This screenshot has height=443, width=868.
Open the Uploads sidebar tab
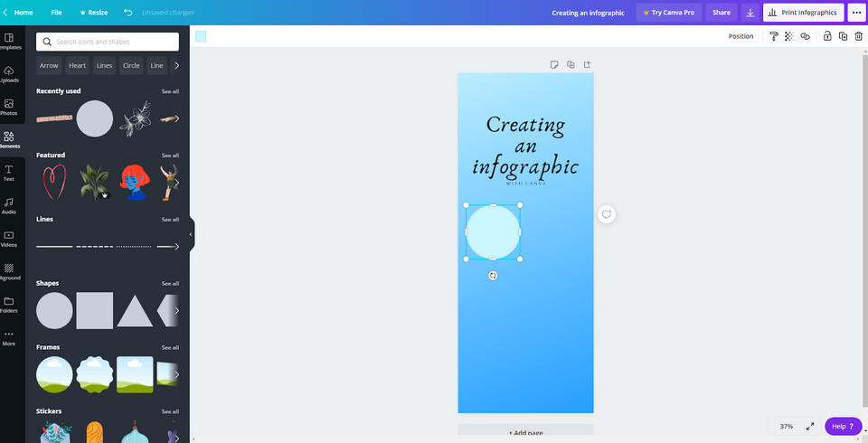[9, 74]
